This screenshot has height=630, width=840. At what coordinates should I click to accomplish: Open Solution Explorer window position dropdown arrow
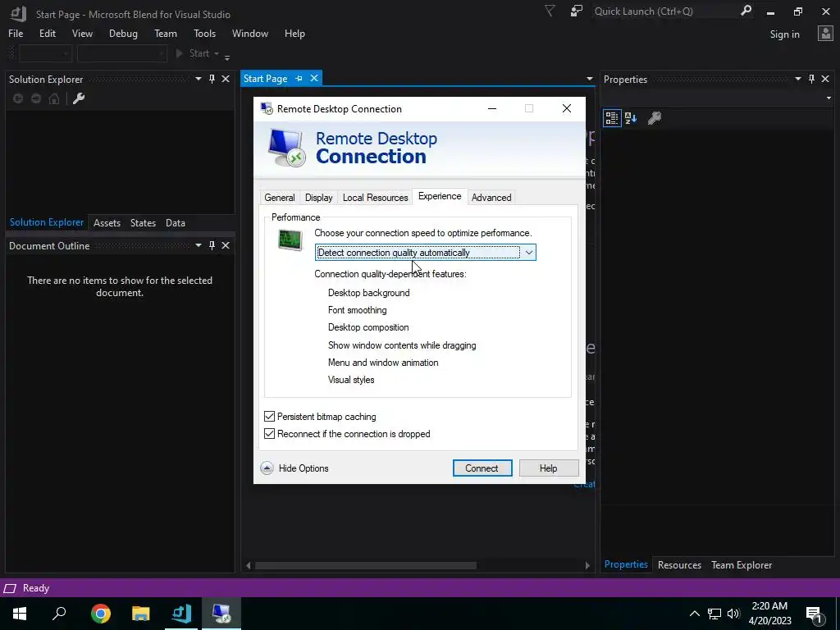point(199,79)
